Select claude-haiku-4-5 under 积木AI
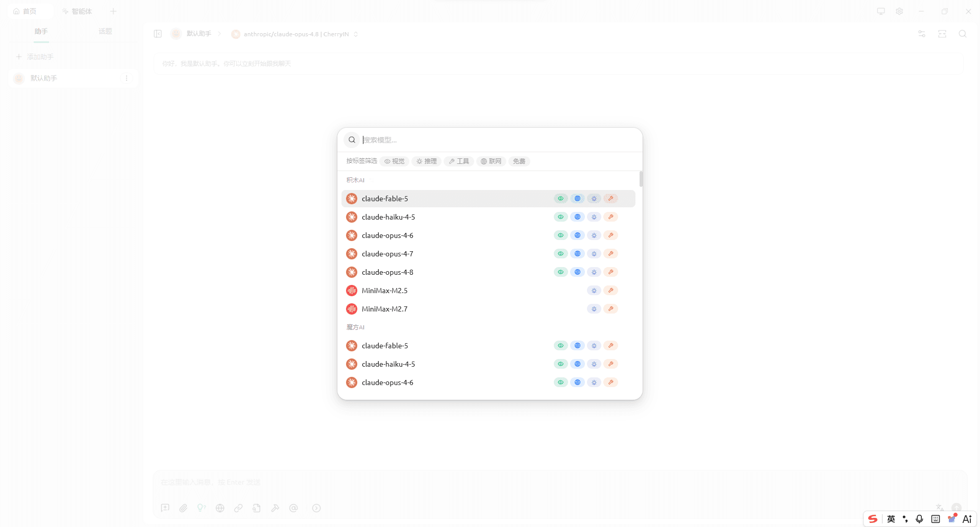Screen dimensions: 980x527 (x=488, y=217)
